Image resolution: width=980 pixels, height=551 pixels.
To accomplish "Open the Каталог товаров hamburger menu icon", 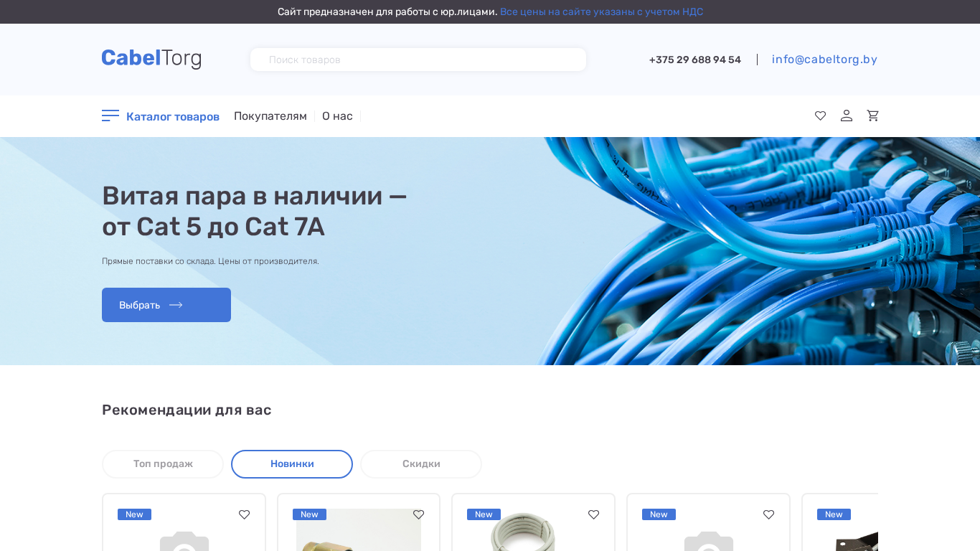I will [110, 116].
